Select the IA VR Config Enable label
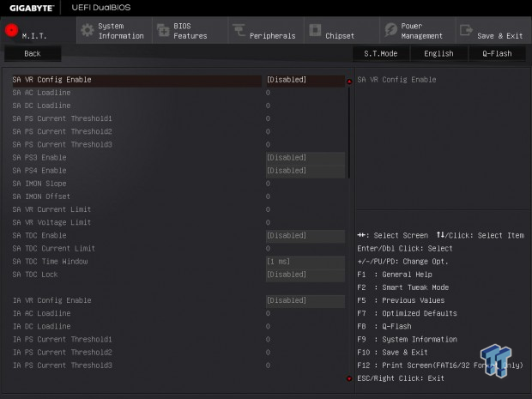Screen dimensions: 532x399 pyautogui.click(x=51, y=300)
